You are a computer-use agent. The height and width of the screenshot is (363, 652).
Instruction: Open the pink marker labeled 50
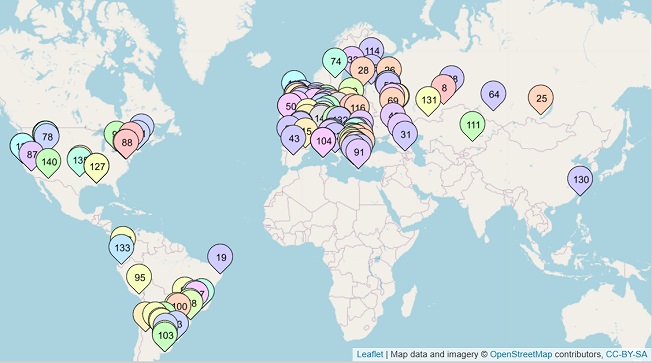coord(290,106)
